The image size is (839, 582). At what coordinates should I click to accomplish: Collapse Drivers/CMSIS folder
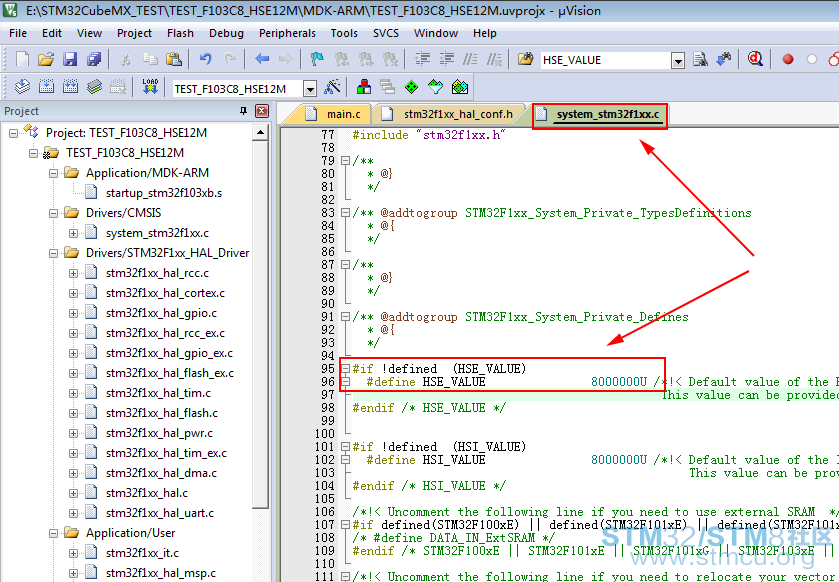point(53,213)
